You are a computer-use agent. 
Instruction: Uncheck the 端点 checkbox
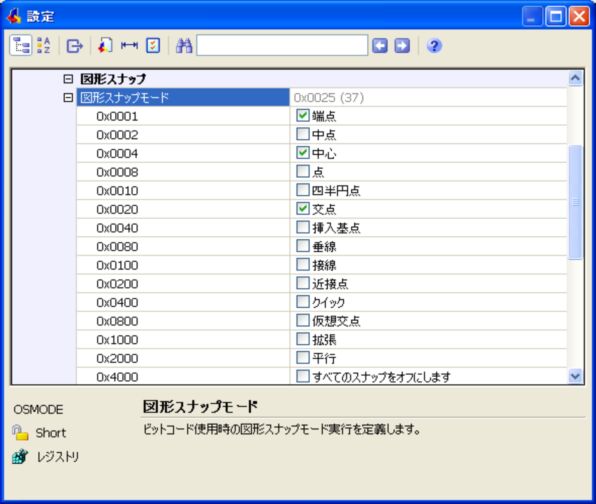click(303, 115)
